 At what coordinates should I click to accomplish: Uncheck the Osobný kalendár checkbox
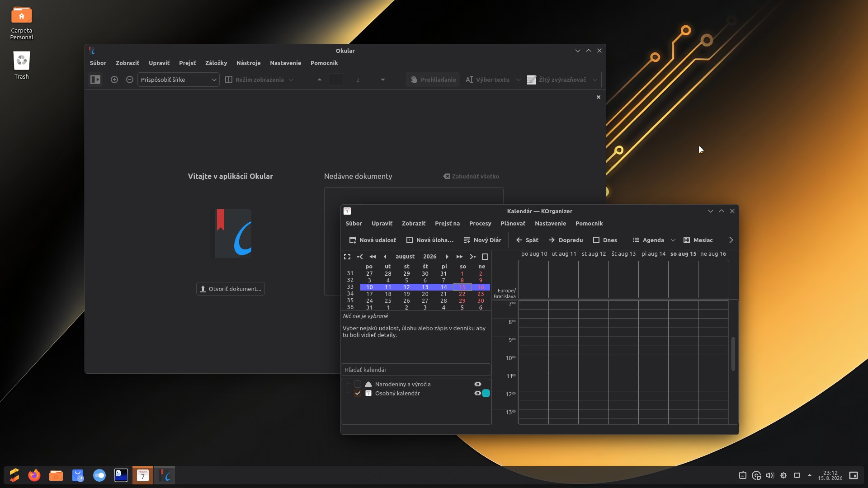[x=358, y=394]
